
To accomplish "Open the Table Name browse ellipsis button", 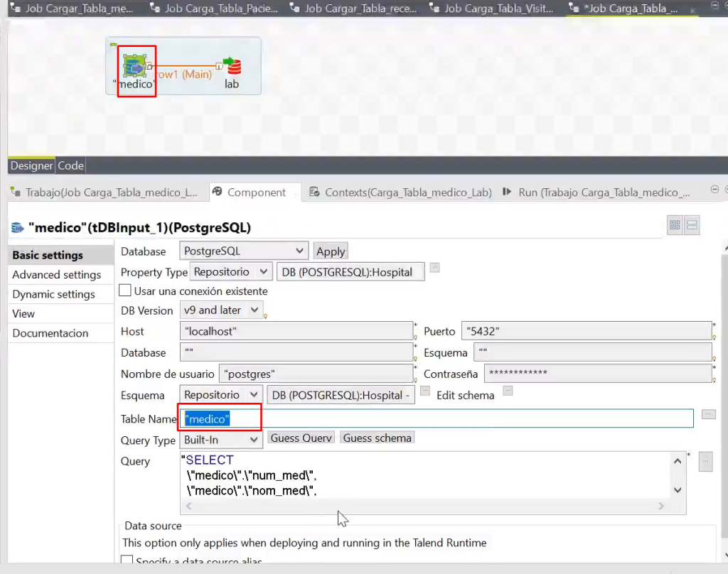I will (708, 414).
